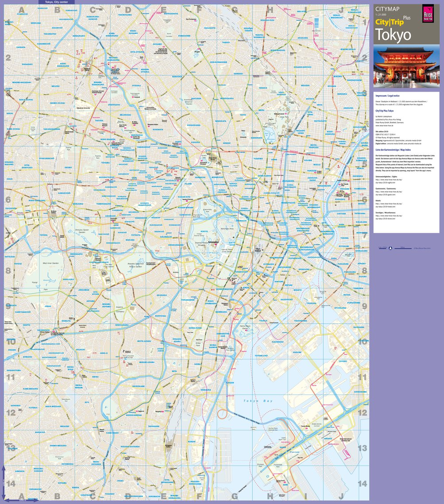Click the 500m map scale bar

[x=403, y=248]
